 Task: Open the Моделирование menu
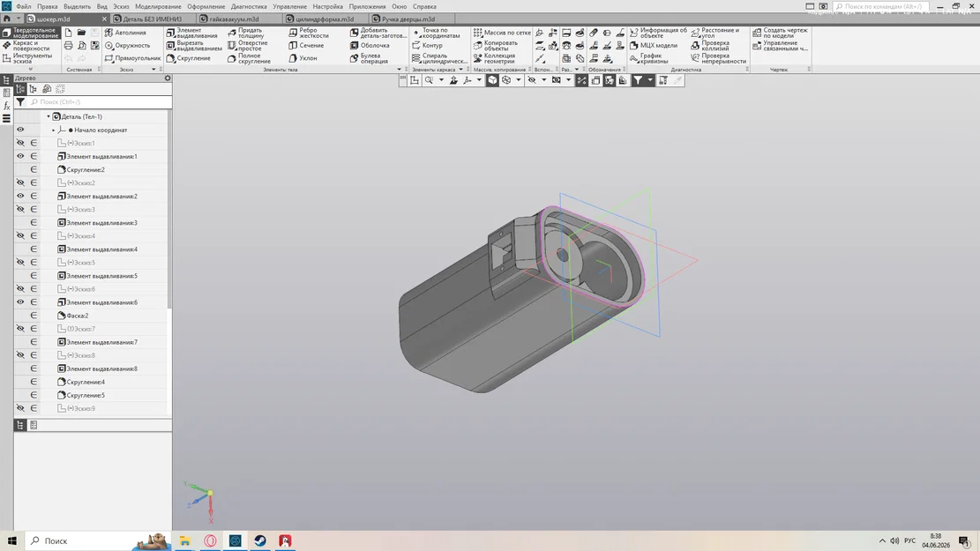(x=158, y=6)
